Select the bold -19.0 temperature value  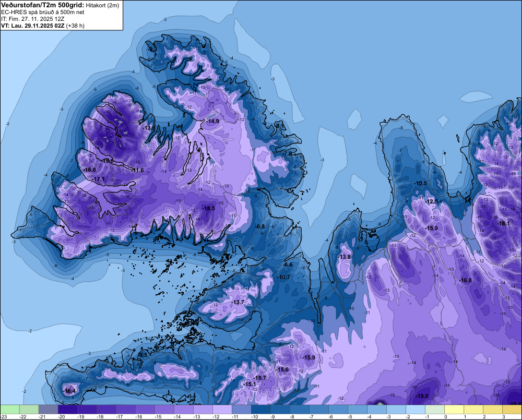(422, 396)
